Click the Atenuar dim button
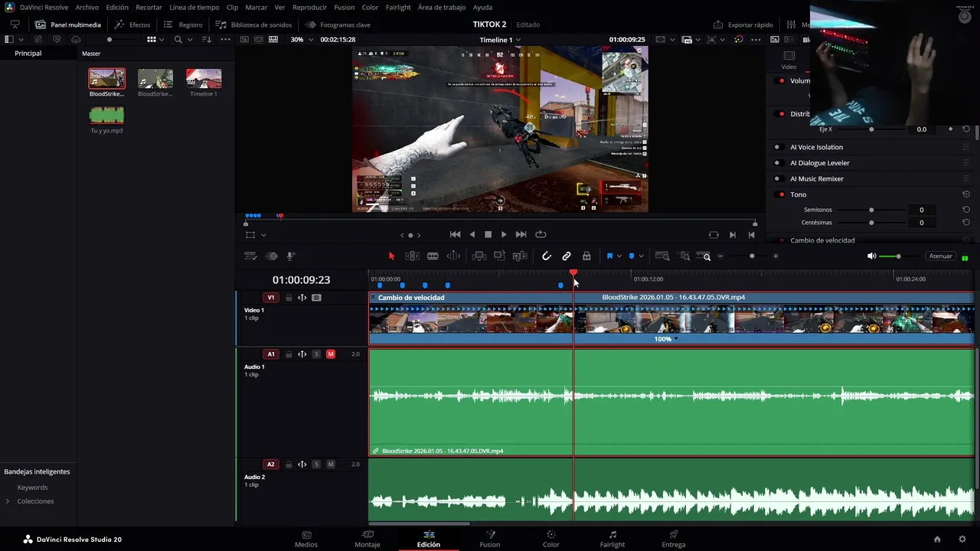This screenshot has width=980, height=551. point(940,256)
